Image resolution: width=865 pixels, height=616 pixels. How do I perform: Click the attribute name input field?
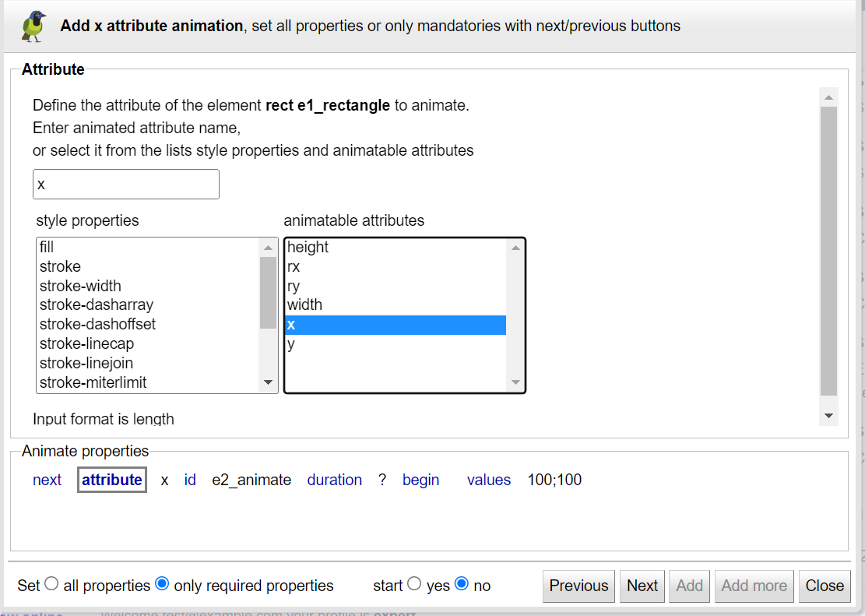(126, 185)
